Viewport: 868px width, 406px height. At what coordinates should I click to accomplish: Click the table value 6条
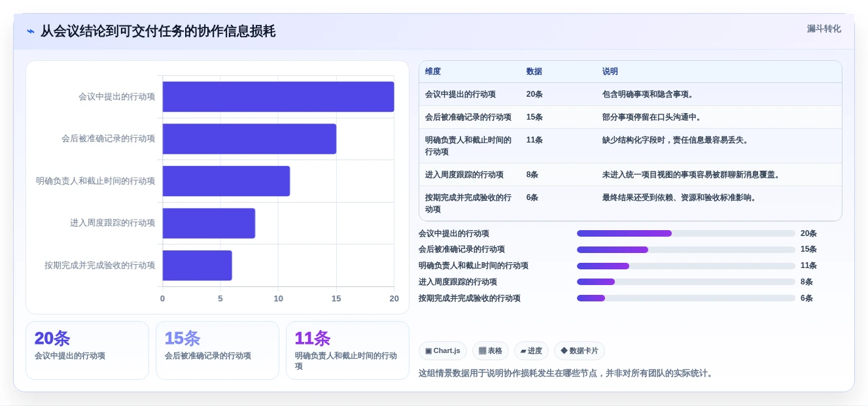tap(532, 197)
